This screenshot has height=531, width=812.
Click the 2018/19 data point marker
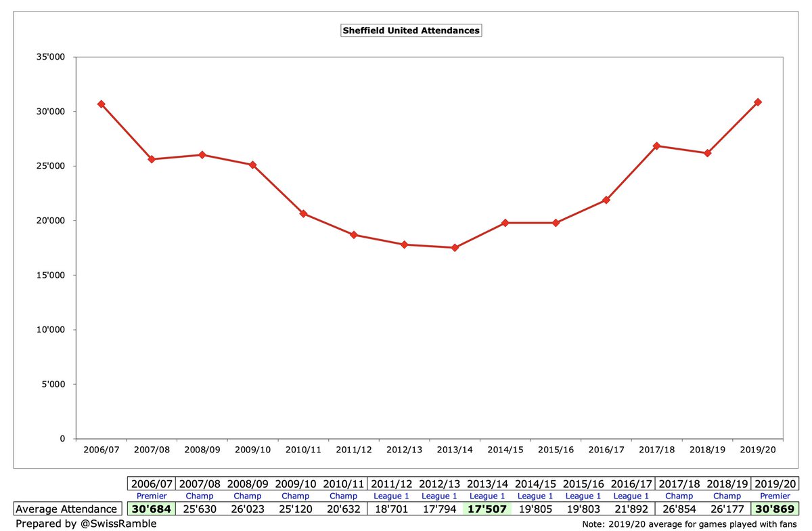tap(707, 153)
